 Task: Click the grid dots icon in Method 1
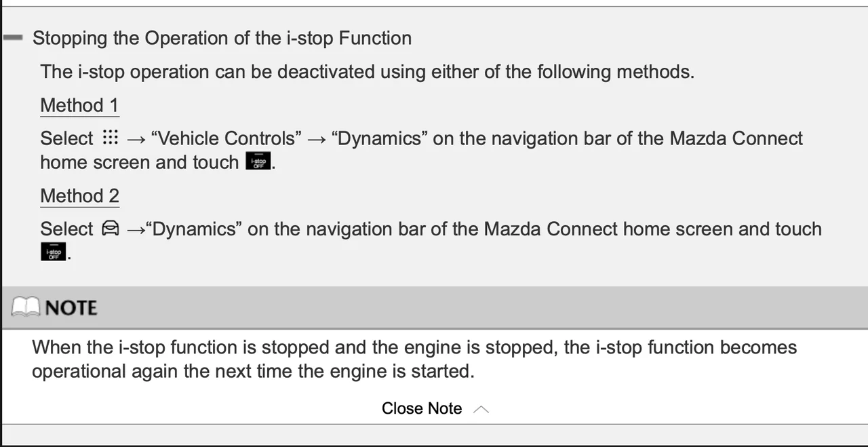pos(110,138)
